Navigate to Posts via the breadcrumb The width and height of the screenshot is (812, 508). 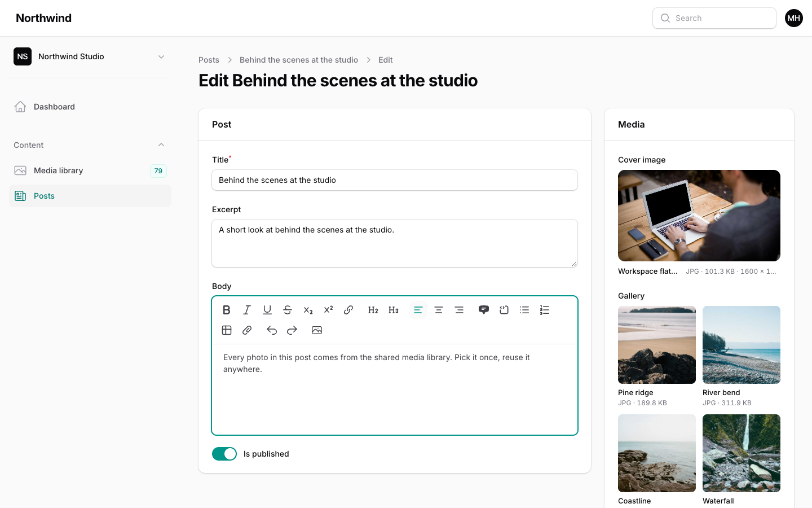click(x=209, y=60)
